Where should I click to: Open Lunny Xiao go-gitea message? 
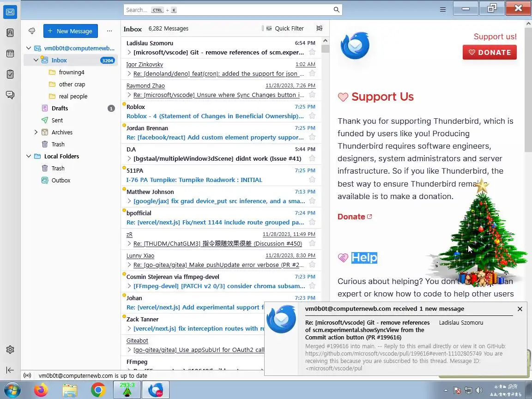coord(221,260)
